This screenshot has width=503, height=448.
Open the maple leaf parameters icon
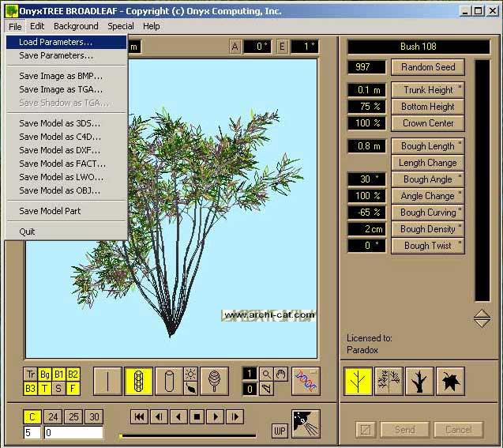[x=450, y=382]
